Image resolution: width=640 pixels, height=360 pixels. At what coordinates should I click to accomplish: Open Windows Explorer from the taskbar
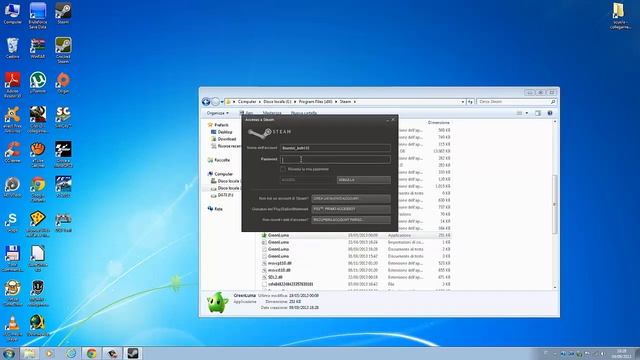29,353
